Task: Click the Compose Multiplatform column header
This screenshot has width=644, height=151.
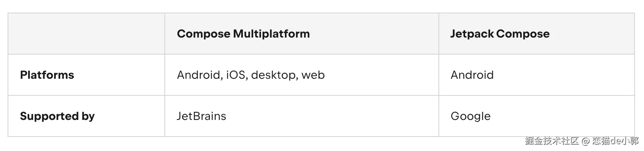Action: coord(243,34)
